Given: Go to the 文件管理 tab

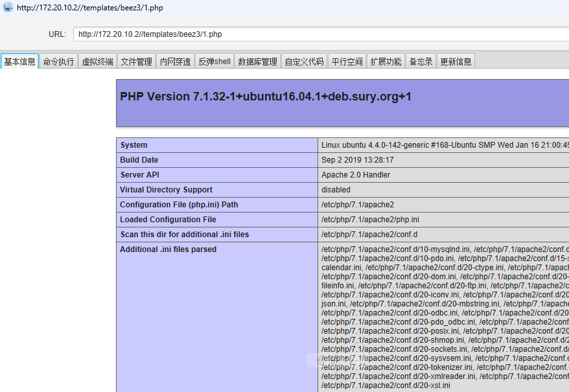Looking at the screenshot, I should pos(137,62).
